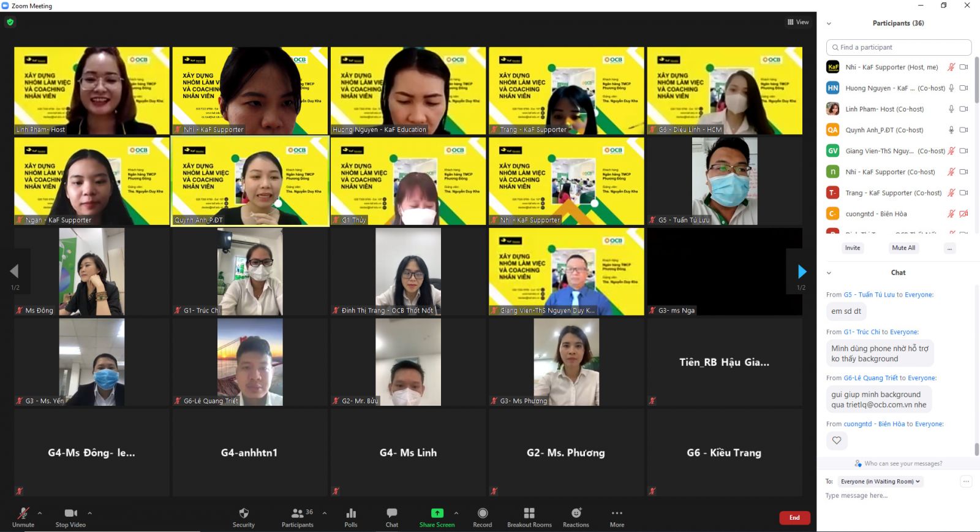Select Giang Vien-ThS Nguyen Duy K... video tile
The width and height of the screenshot is (980, 532).
(567, 272)
